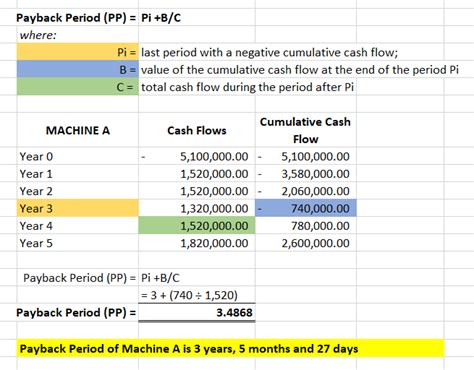Click the blue 'B =' cell
The height and width of the screenshot is (370, 474).
click(x=77, y=69)
